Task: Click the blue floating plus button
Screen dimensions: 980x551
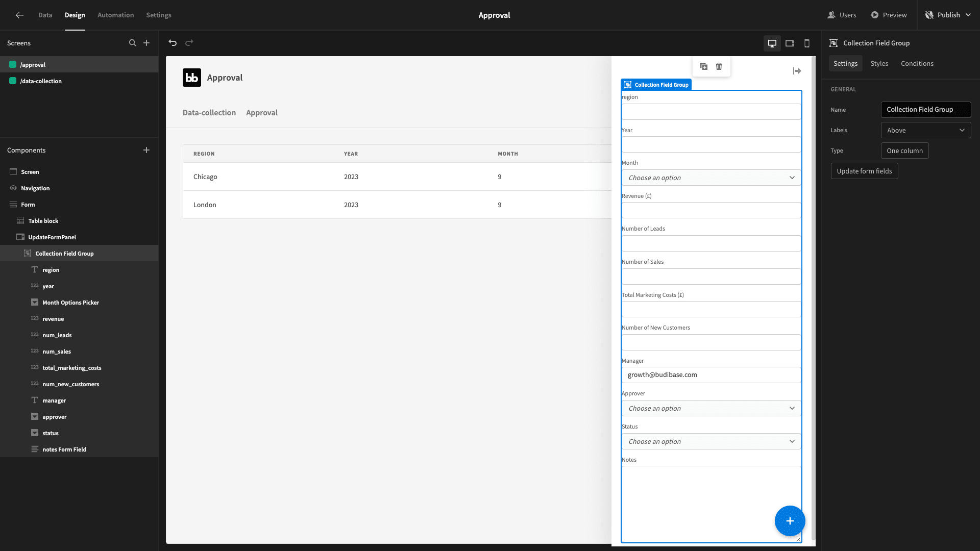Action: click(790, 521)
